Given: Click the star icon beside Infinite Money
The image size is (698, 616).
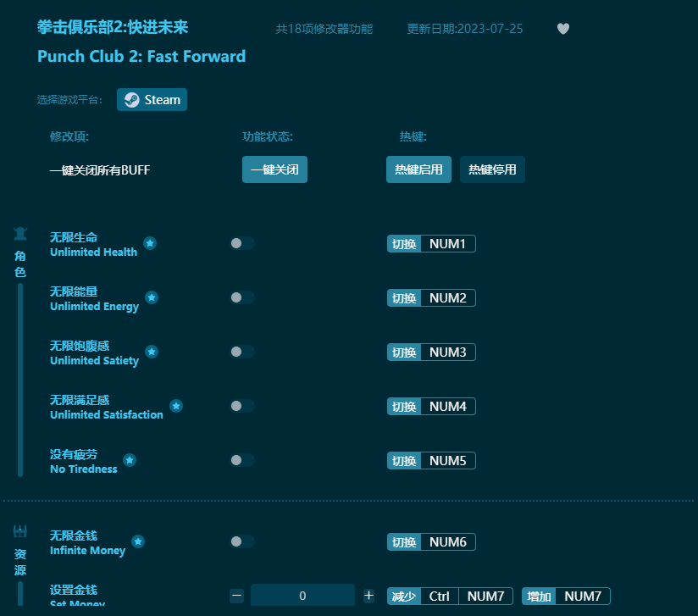Looking at the screenshot, I should 138,541.
